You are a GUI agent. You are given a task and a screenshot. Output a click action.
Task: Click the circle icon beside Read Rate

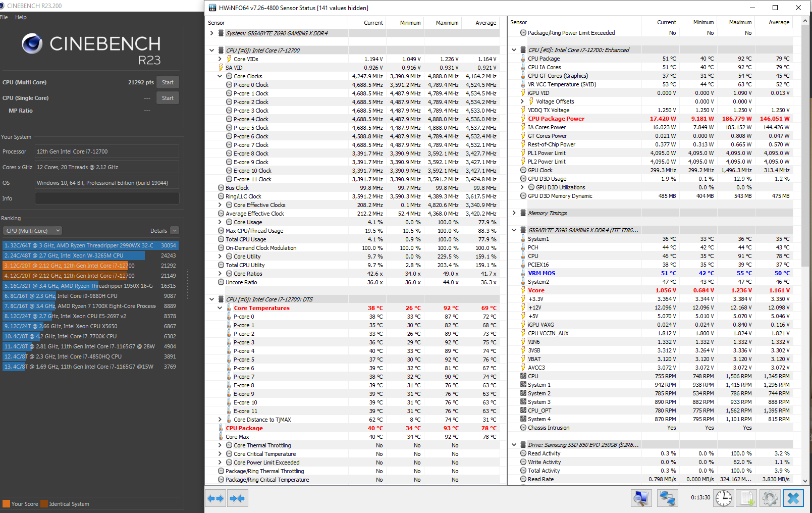pos(523,479)
